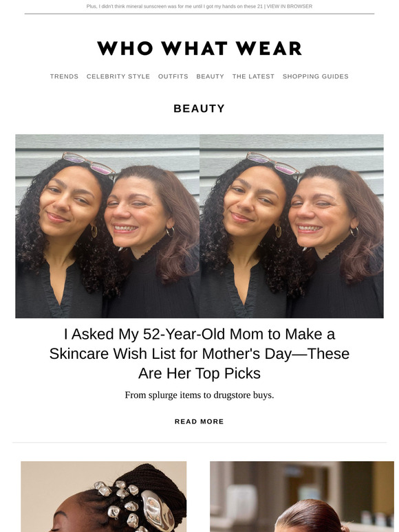Go to the TRENDS section
This screenshot has width=399, height=532.
point(64,76)
